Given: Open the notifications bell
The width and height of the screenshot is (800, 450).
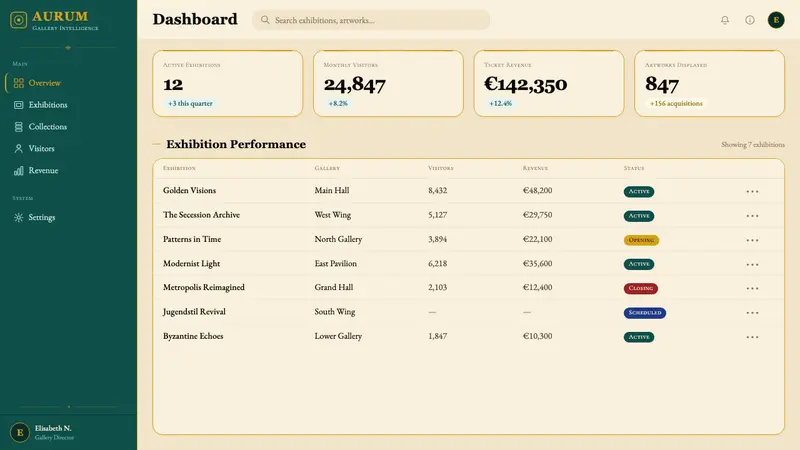Looking at the screenshot, I should (x=724, y=20).
